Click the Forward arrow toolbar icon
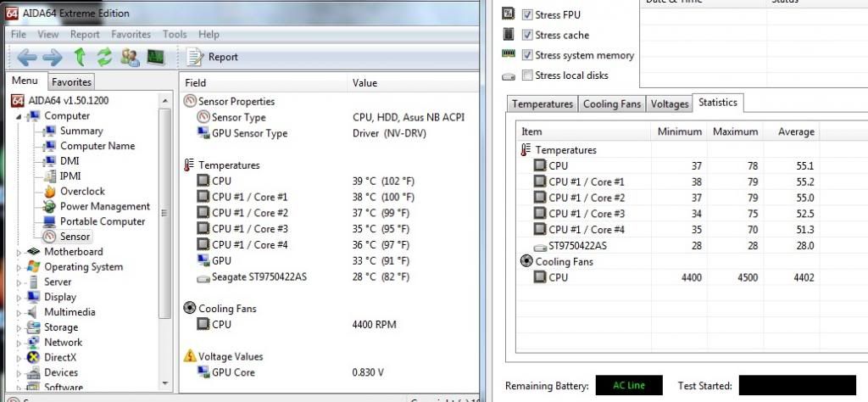The width and height of the screenshot is (868, 402). point(53,57)
